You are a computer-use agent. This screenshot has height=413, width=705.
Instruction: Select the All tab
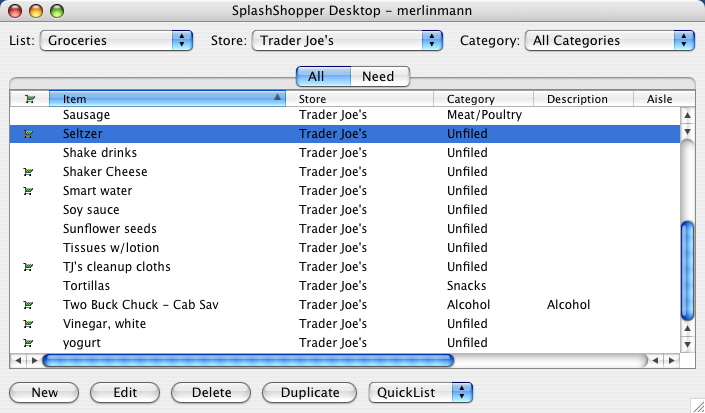click(x=317, y=76)
